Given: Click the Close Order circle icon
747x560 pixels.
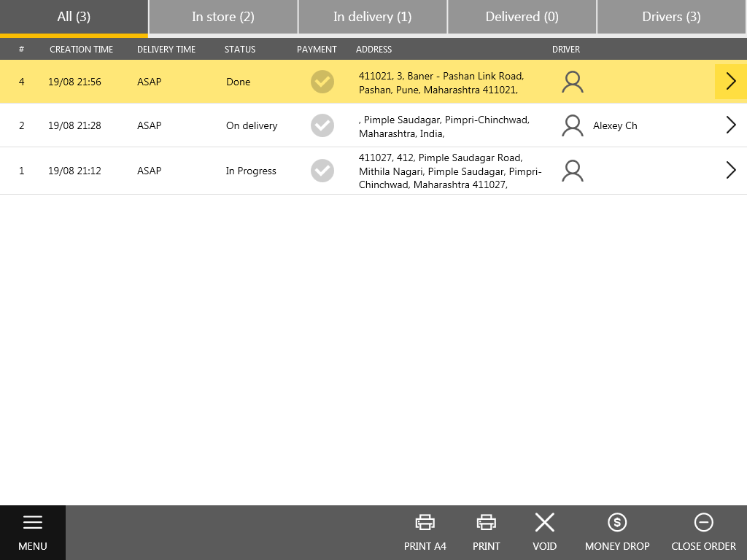Looking at the screenshot, I should [703, 522].
